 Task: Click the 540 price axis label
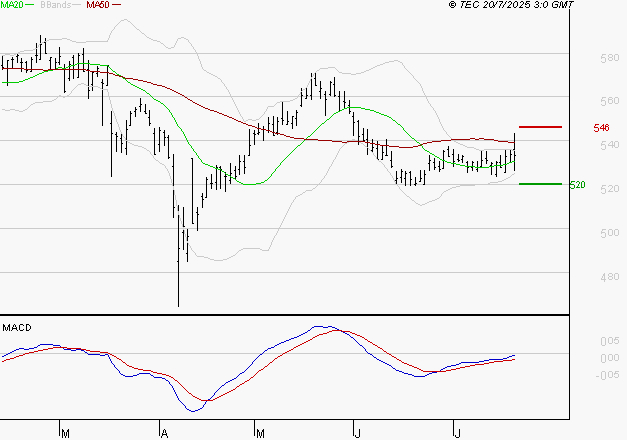pos(609,145)
